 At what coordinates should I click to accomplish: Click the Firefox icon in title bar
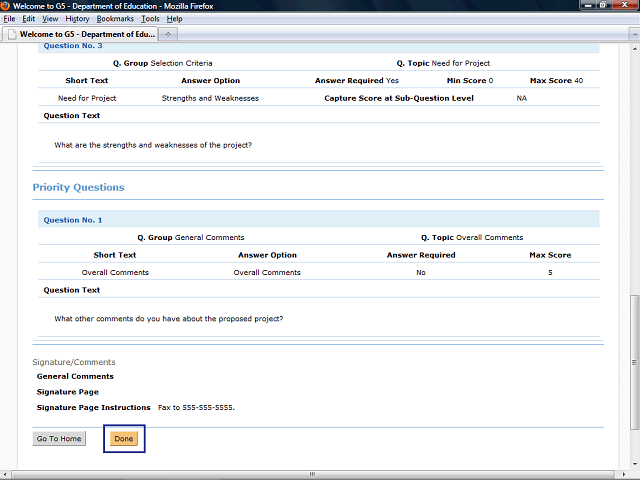(7, 6)
